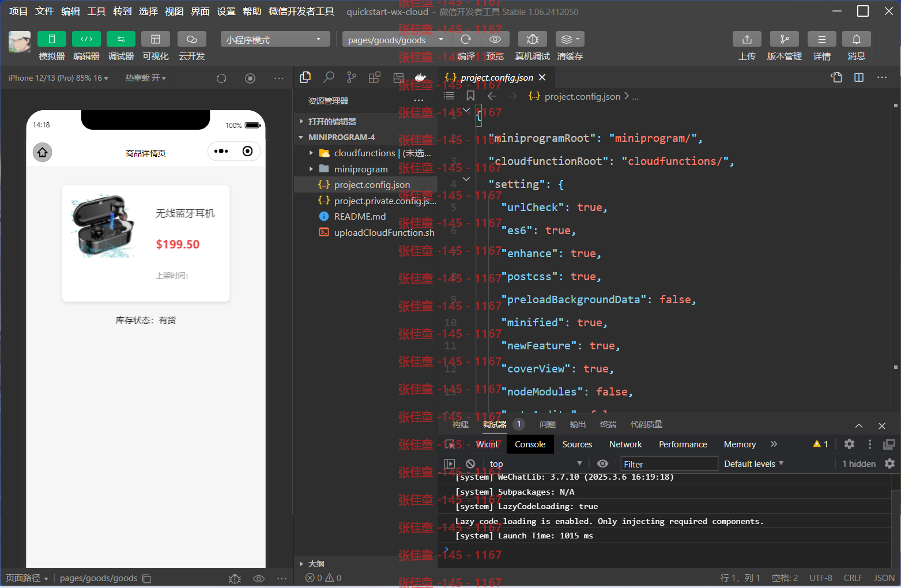The image size is (901, 588).
Task: Open the source control icon
Action: 352,77
